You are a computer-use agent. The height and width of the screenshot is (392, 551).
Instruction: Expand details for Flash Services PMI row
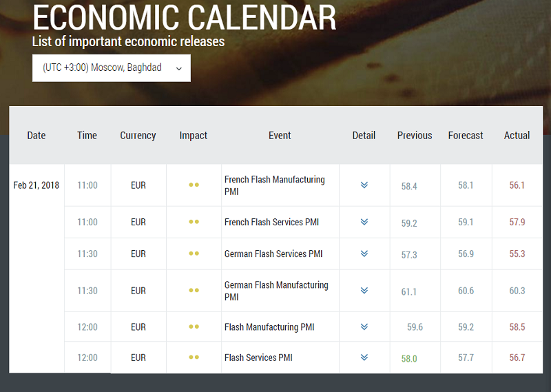(x=364, y=358)
